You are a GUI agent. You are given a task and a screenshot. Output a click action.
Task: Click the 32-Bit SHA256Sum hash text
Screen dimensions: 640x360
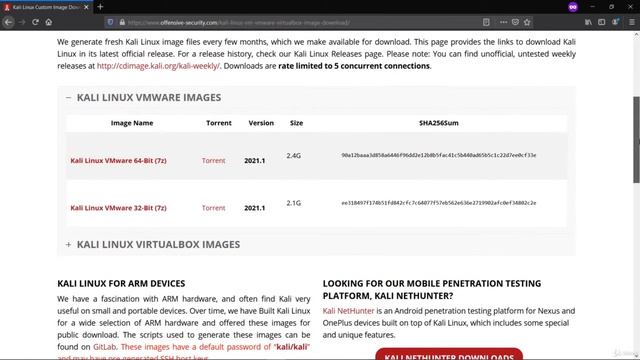point(439,202)
